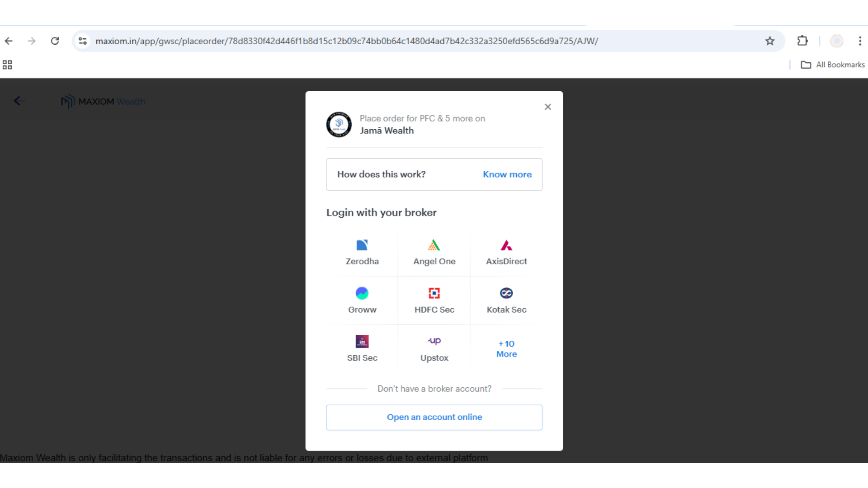Select HDFC Sec broker option
Image resolution: width=868 pixels, height=488 pixels.
pyautogui.click(x=434, y=294)
